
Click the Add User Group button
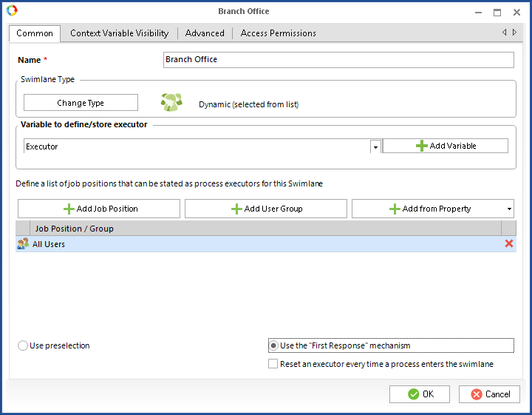click(x=265, y=209)
